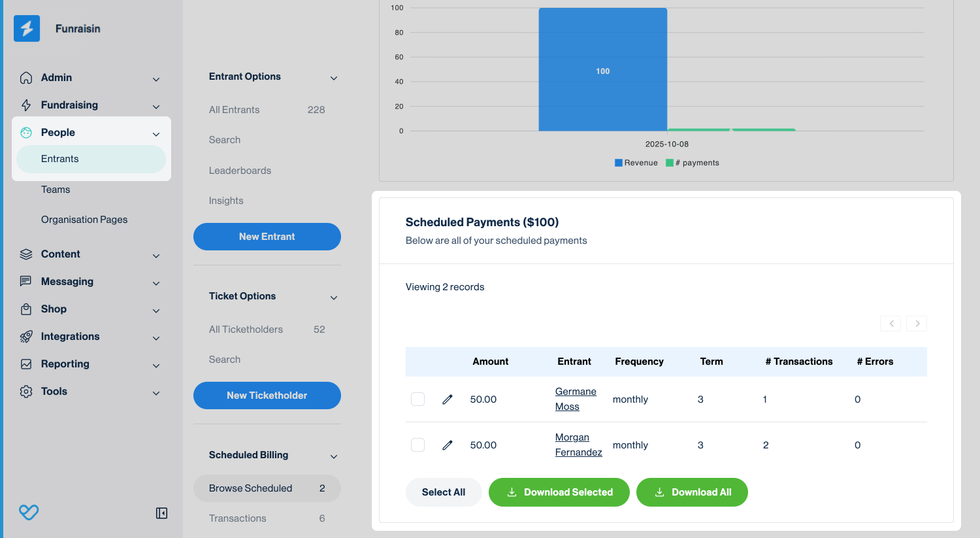Viewport: 980px width, 538px height.
Task: Tick the checkbox for Morgan Fernandez row
Action: pyautogui.click(x=417, y=445)
